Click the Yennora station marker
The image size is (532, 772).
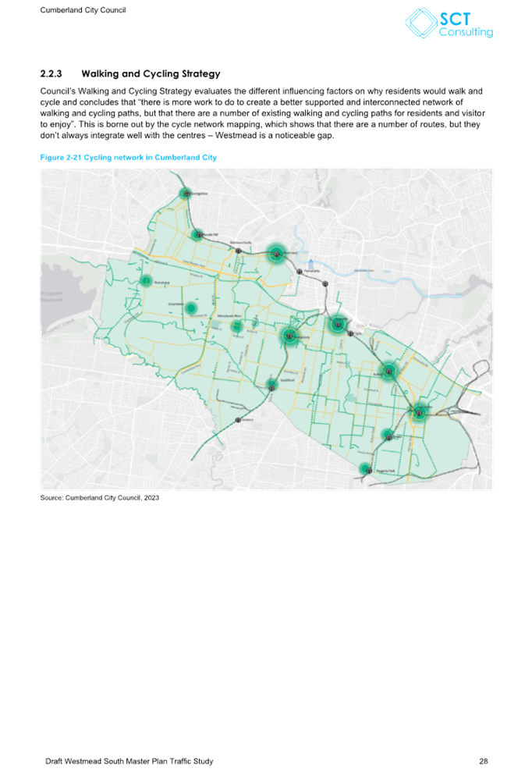click(x=238, y=420)
